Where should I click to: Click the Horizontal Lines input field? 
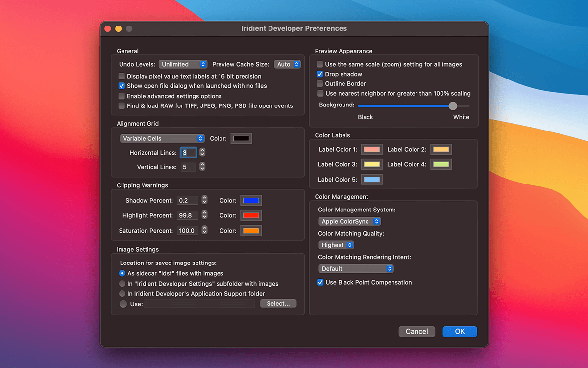(x=189, y=153)
